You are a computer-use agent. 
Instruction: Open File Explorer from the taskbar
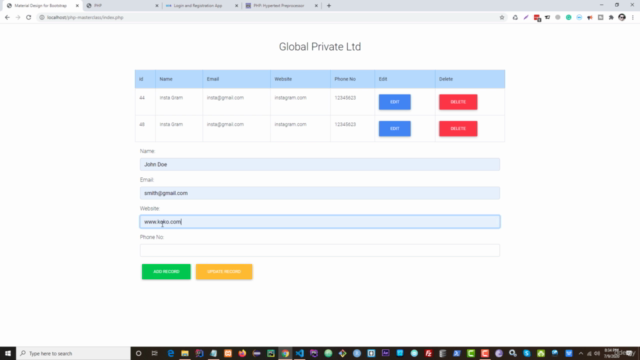click(185, 353)
